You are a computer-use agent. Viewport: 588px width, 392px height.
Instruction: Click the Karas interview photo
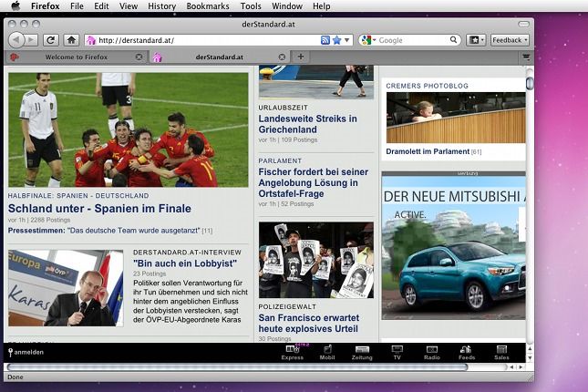[66, 288]
